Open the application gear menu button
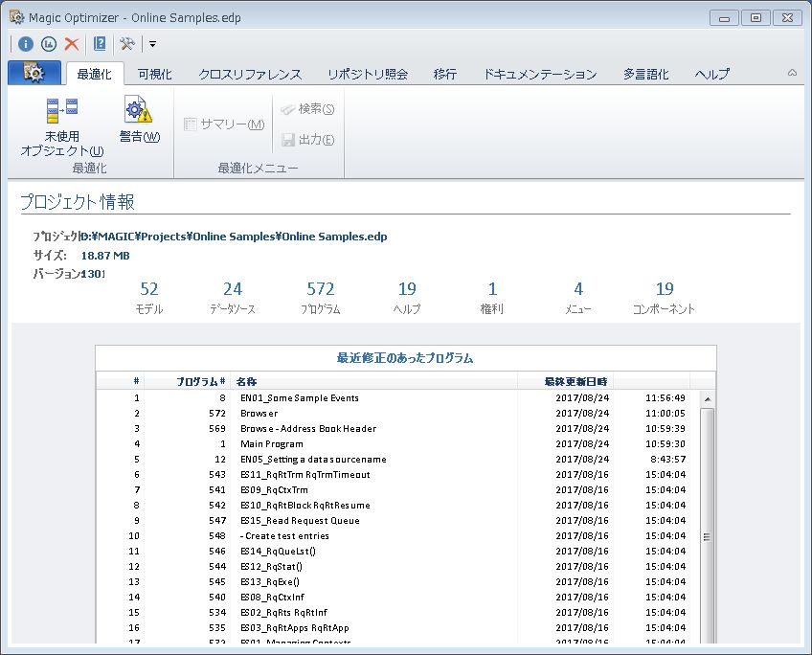The height and width of the screenshot is (655, 812). 34,74
